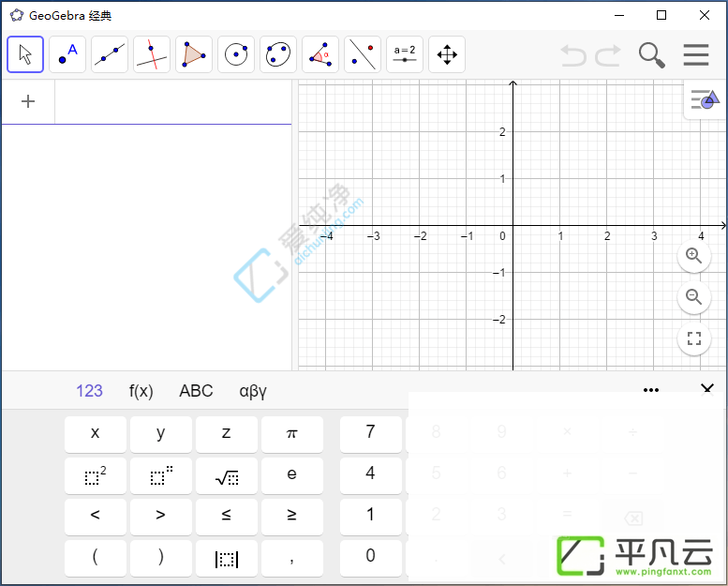Select the Move arrow tool
728x586 pixels.
(x=25, y=54)
